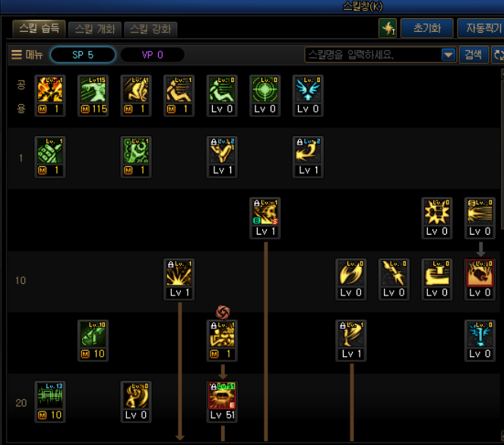The width and height of the screenshot is (504, 445).
Task: Click the 자동찍기 auto-assign button
Action: (481, 28)
